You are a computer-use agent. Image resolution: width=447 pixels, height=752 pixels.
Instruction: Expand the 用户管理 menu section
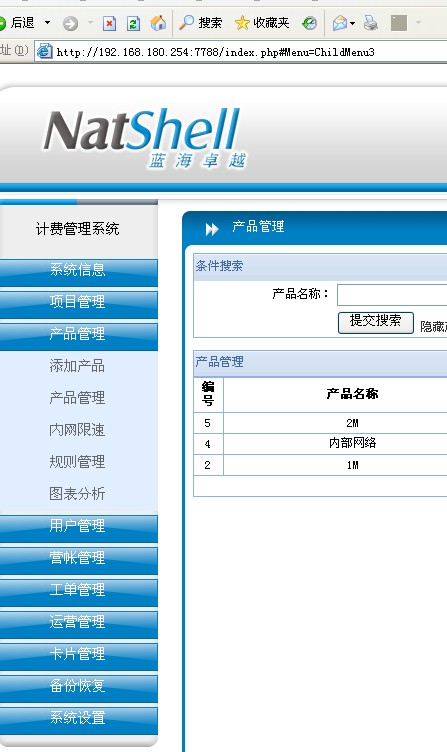point(78,528)
